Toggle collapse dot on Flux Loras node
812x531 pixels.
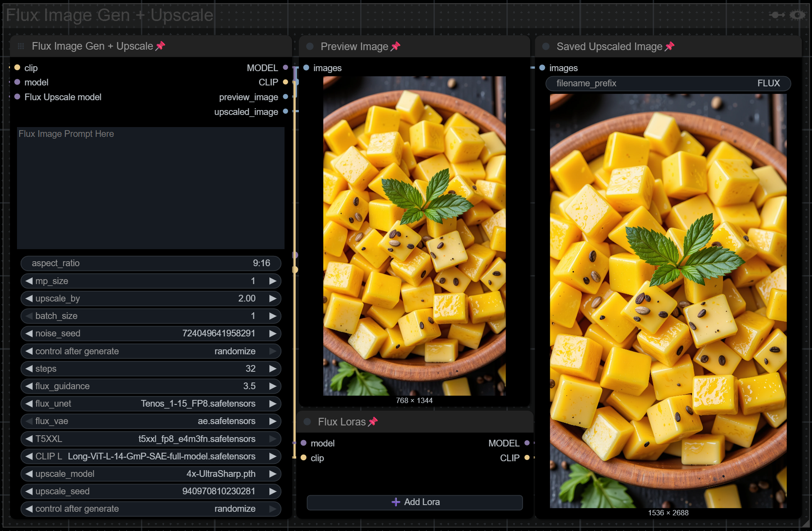point(307,421)
